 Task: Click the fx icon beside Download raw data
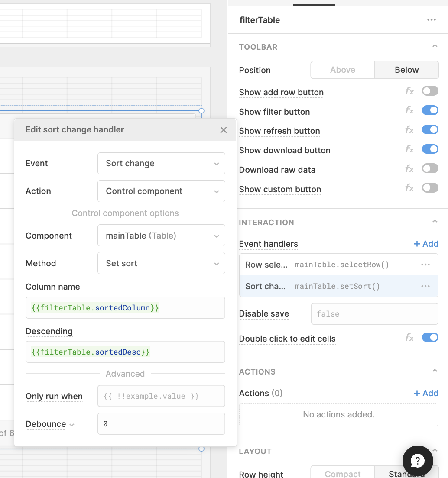coord(409,168)
